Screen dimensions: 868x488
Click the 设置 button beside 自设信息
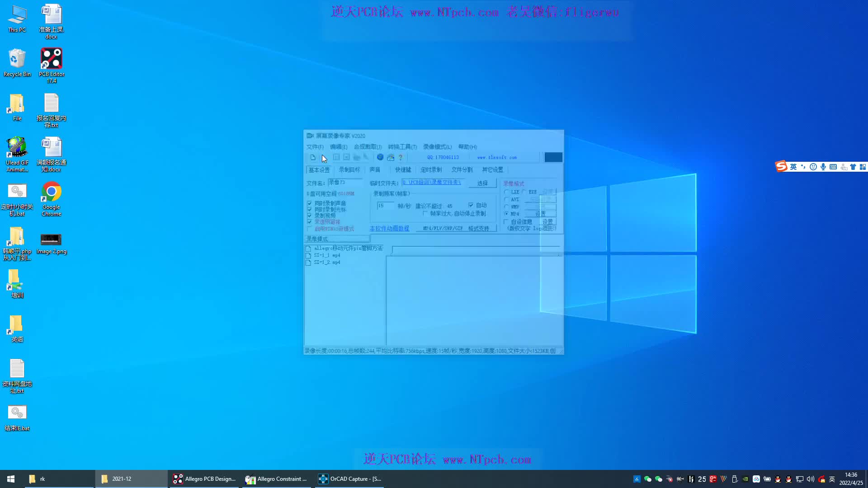[x=547, y=222]
